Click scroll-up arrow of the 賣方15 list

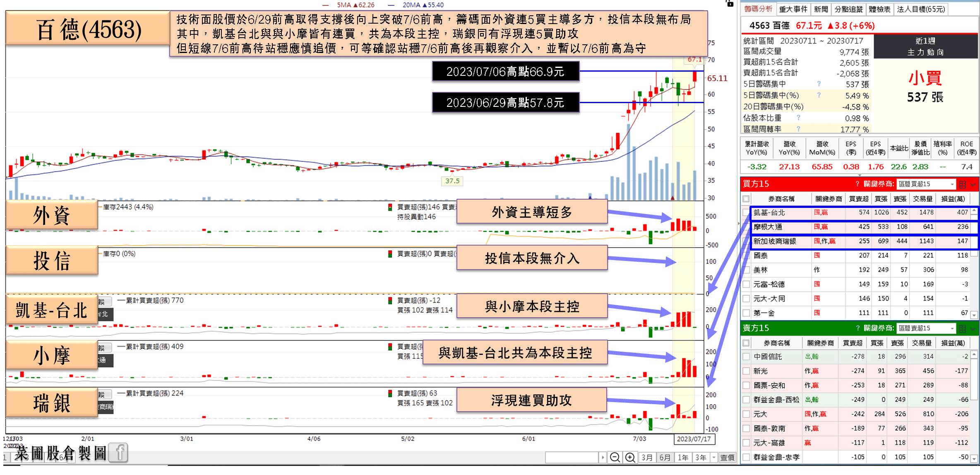coord(974,355)
